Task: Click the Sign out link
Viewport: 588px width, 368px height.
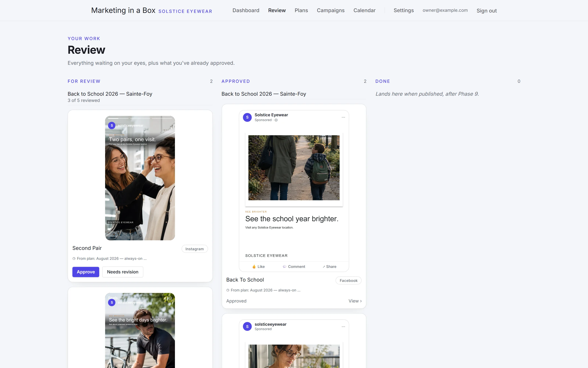Action: pos(486,11)
